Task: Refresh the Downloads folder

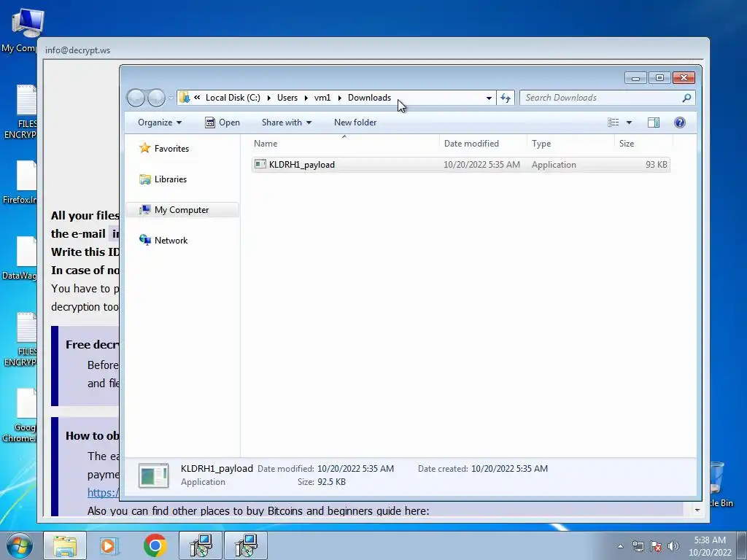Action: [x=506, y=98]
